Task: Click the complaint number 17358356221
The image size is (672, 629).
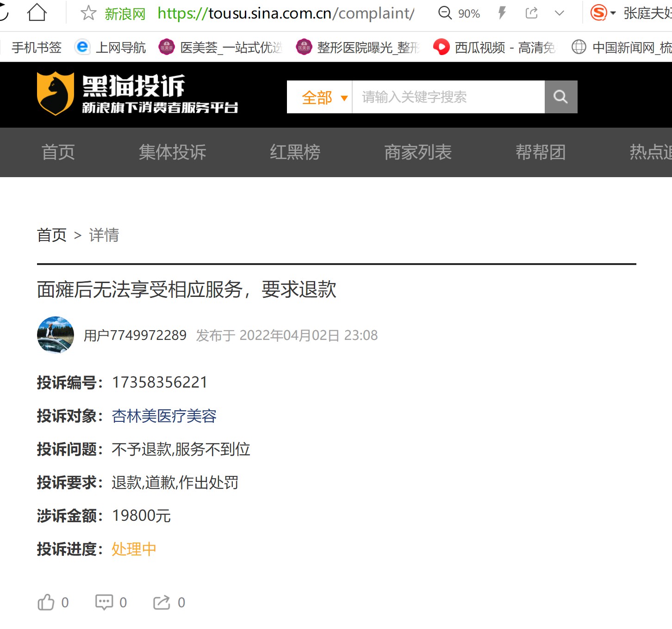Action: pos(160,382)
